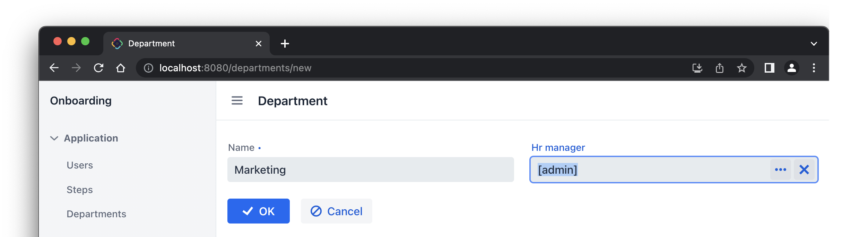Select Departments in the sidebar

click(96, 214)
